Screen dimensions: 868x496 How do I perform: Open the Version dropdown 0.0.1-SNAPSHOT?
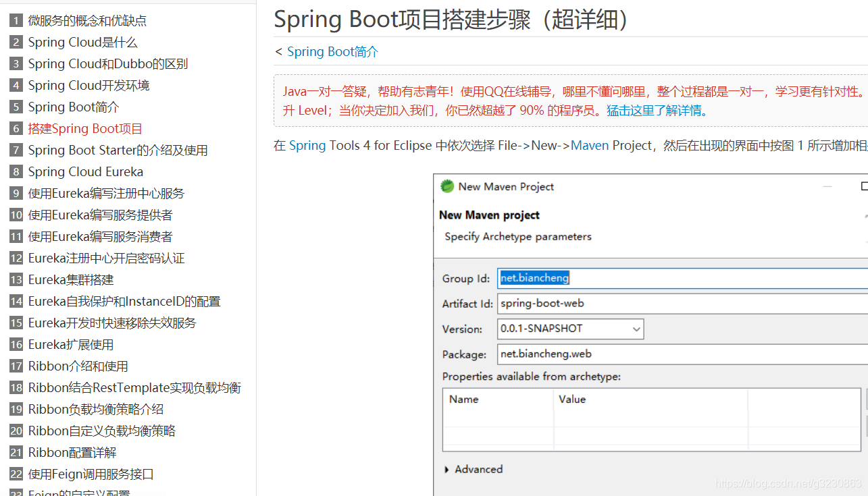(571, 329)
